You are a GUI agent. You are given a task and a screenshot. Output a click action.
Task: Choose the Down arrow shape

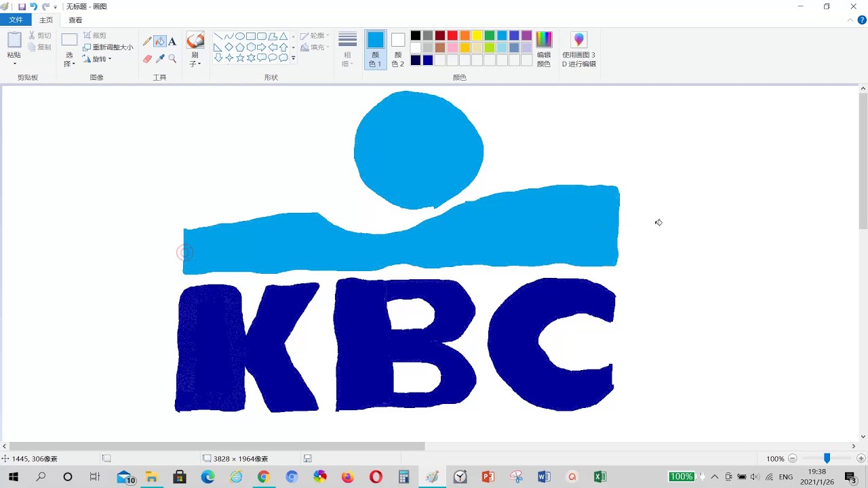coord(218,58)
